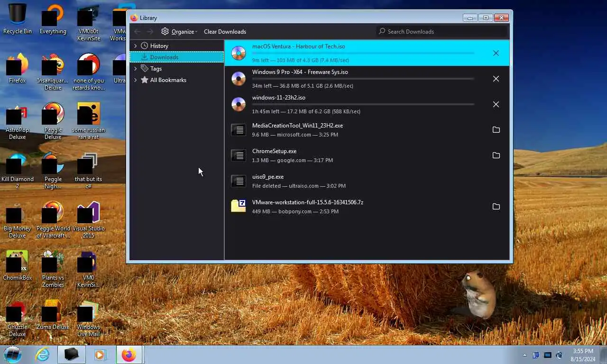The image size is (607, 364).
Task: Open Visual Studio 2015 desktop shortcut
Action: 88,220
